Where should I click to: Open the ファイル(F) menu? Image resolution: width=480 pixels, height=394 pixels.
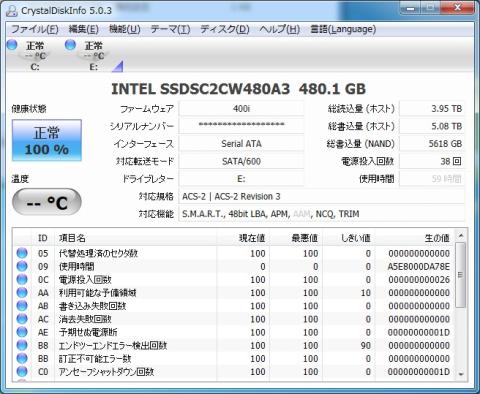tap(35, 29)
